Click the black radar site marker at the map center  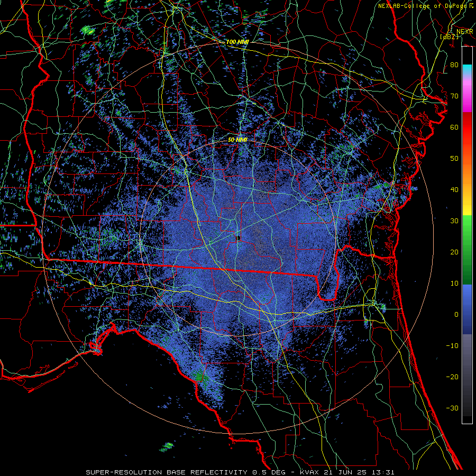pos(239,238)
